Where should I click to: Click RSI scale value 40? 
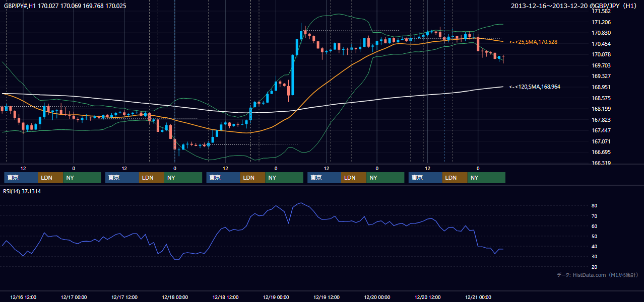(595, 246)
